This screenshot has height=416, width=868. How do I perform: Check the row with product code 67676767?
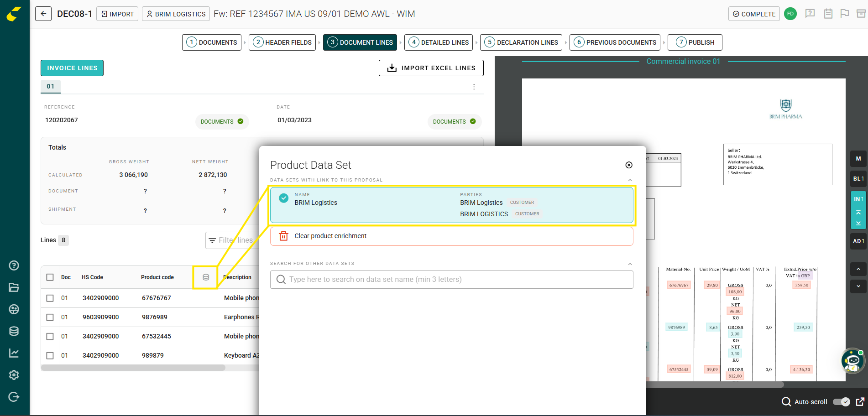50,298
